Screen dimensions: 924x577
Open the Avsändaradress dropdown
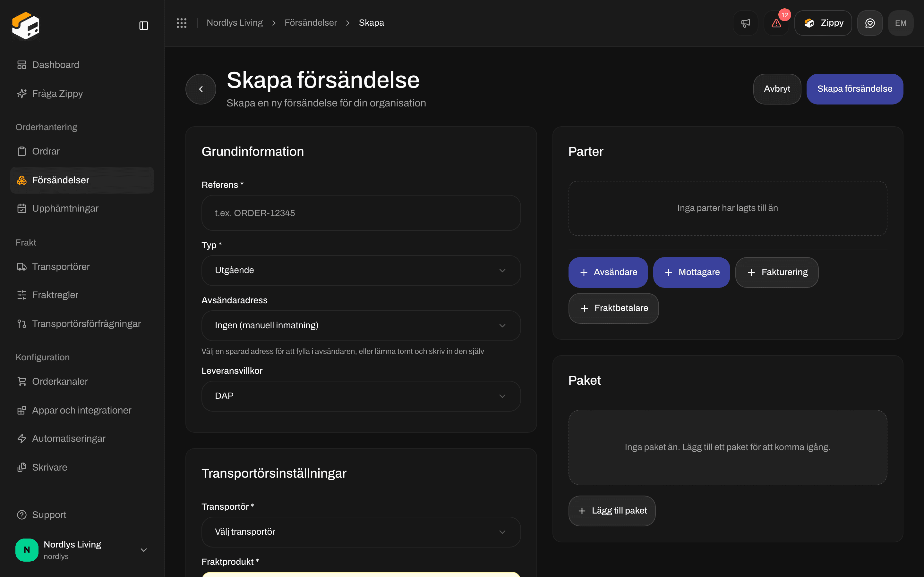click(361, 325)
